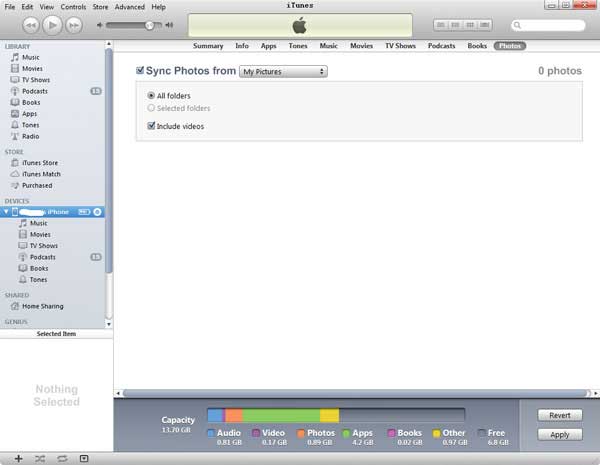Skip to the next track

pos(75,24)
